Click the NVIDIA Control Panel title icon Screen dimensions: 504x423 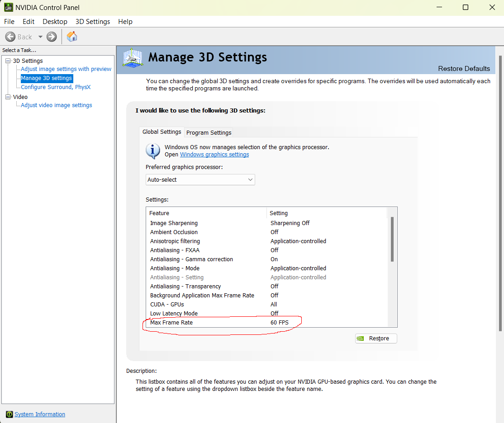[8, 7]
